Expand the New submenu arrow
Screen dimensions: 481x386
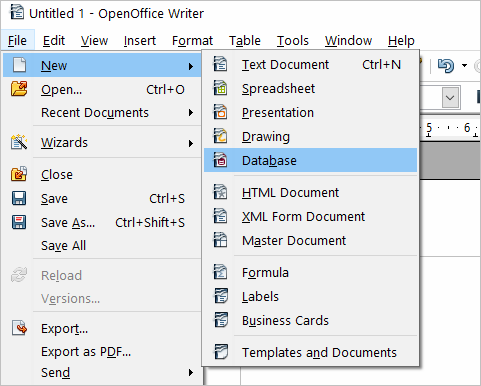[x=191, y=66]
